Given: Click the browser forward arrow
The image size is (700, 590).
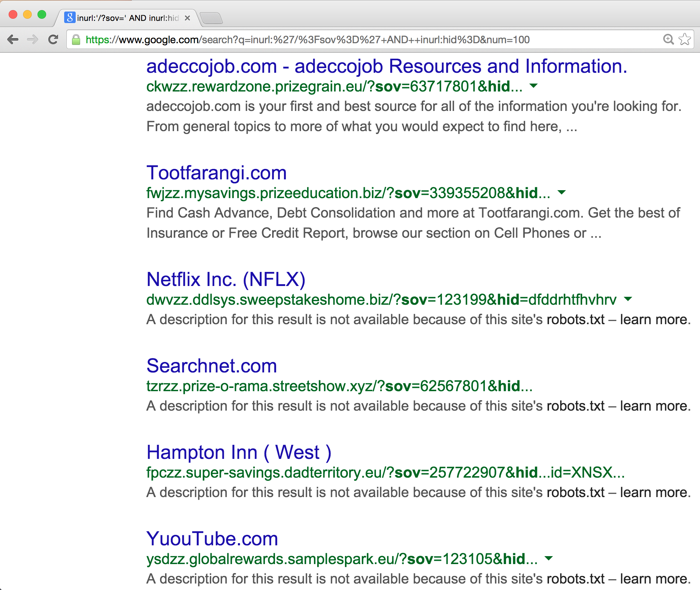Looking at the screenshot, I should pos(33,40).
